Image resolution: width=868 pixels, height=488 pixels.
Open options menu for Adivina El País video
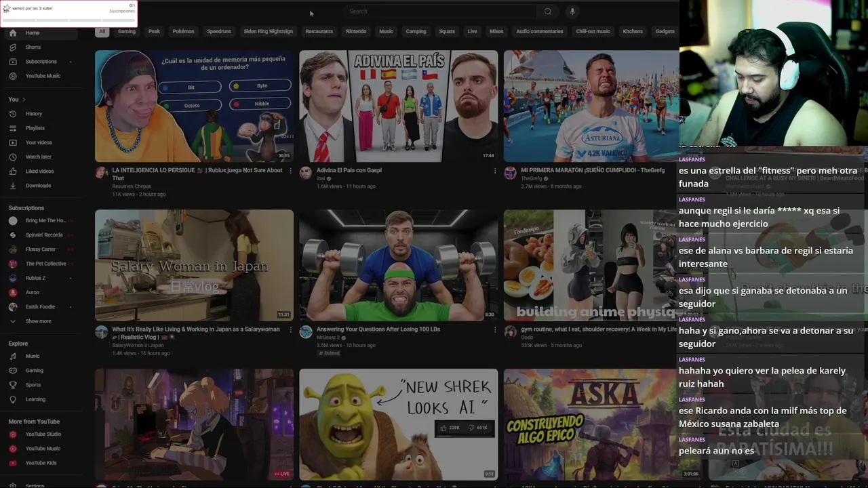click(495, 171)
